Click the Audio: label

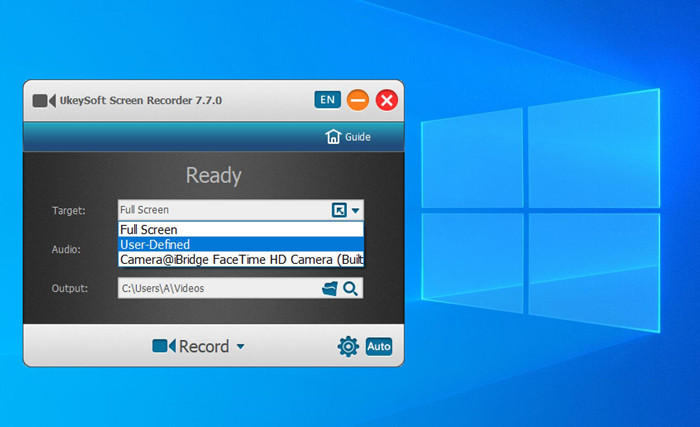pyautogui.click(x=66, y=249)
